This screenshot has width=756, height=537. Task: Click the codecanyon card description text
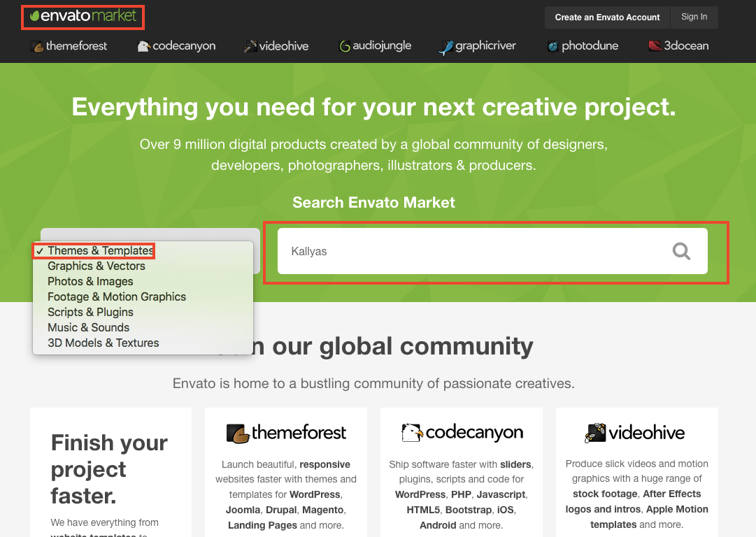pyautogui.click(x=462, y=494)
